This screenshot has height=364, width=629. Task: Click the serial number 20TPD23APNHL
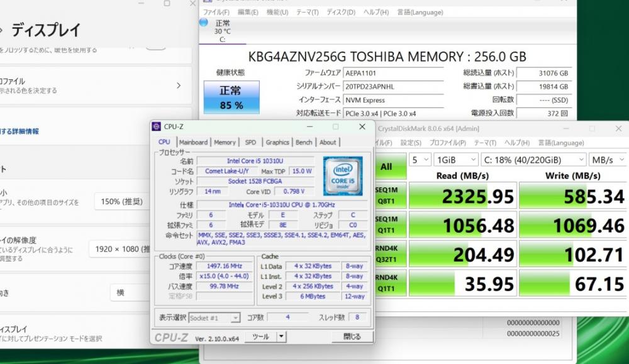(394, 87)
